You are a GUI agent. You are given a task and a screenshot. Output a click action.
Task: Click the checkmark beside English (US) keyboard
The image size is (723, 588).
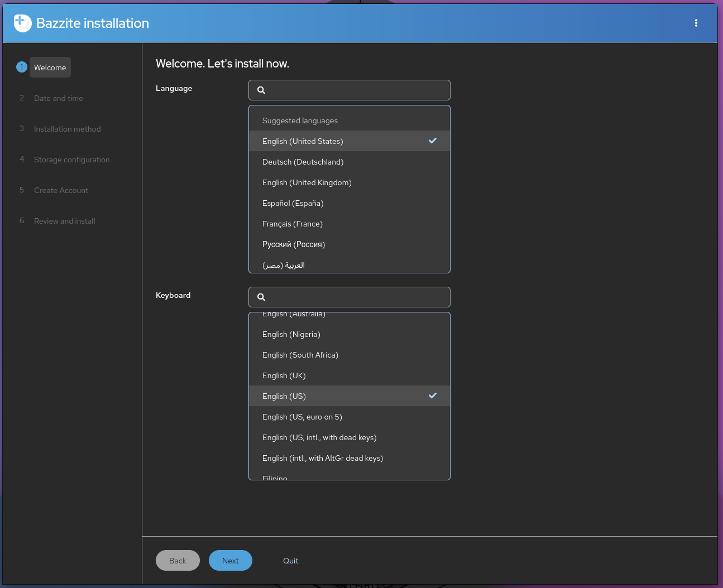click(433, 396)
